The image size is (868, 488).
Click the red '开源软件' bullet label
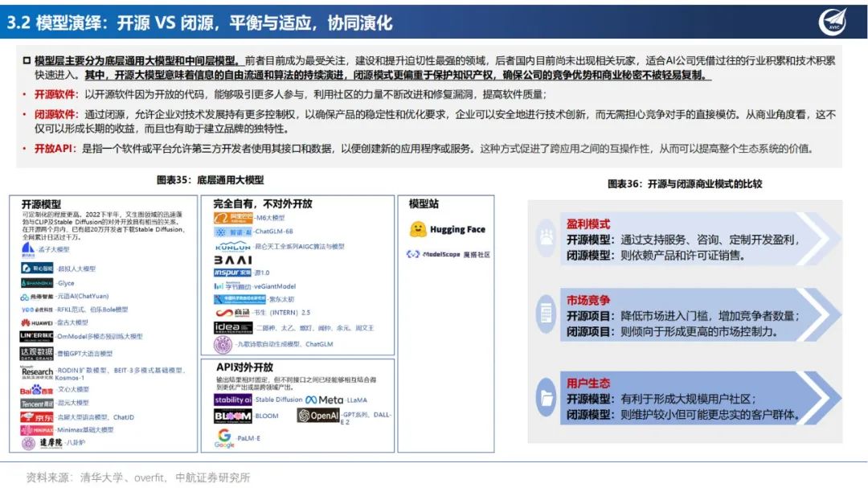point(55,95)
